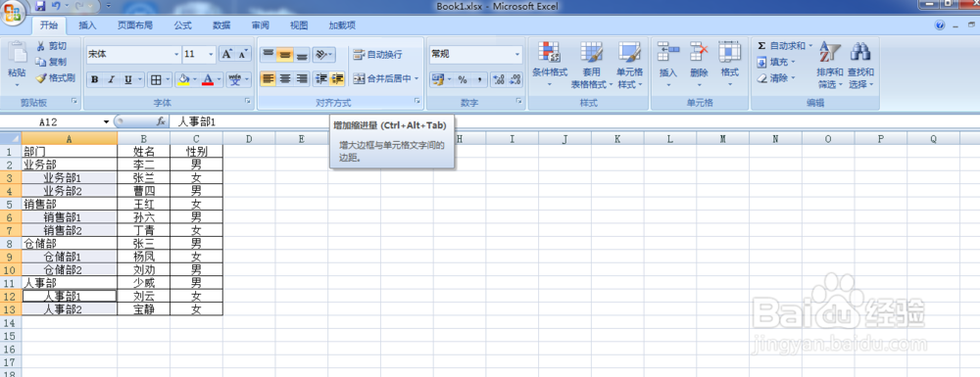The height and width of the screenshot is (377, 980).
Task: Toggle italic formatting
Action: pyautogui.click(x=111, y=79)
